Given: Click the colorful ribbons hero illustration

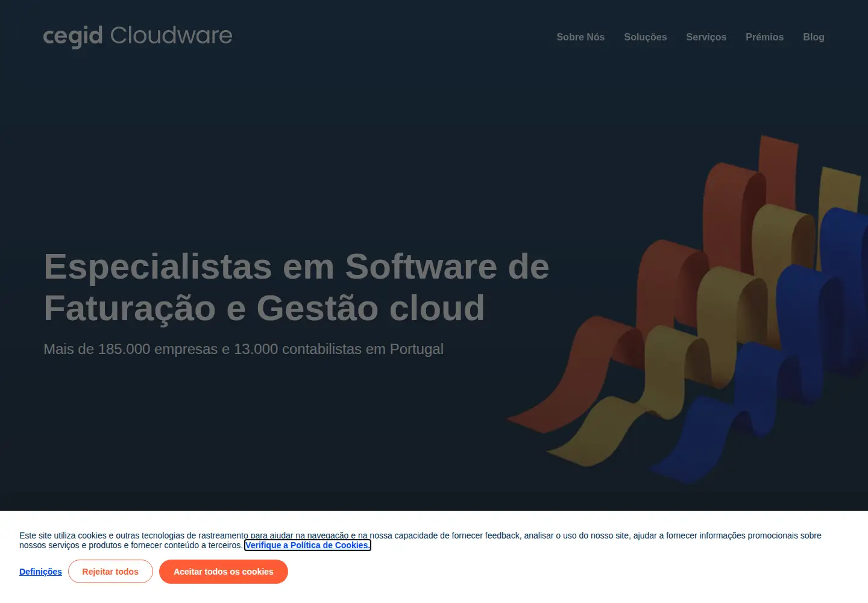Looking at the screenshot, I should click(687, 311).
